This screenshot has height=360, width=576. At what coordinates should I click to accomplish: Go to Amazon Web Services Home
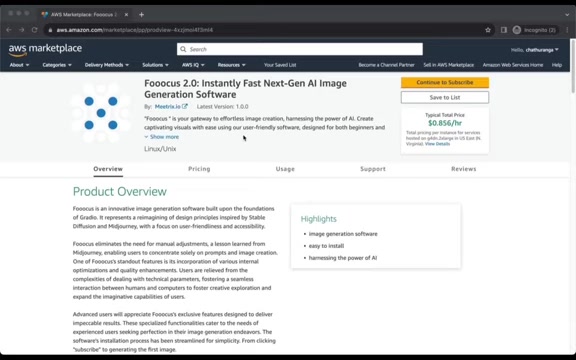point(513,65)
